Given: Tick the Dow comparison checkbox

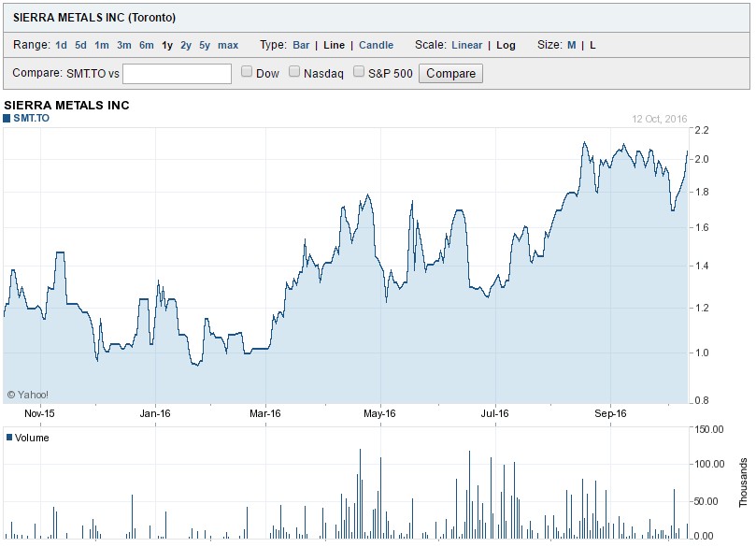Looking at the screenshot, I should (247, 72).
